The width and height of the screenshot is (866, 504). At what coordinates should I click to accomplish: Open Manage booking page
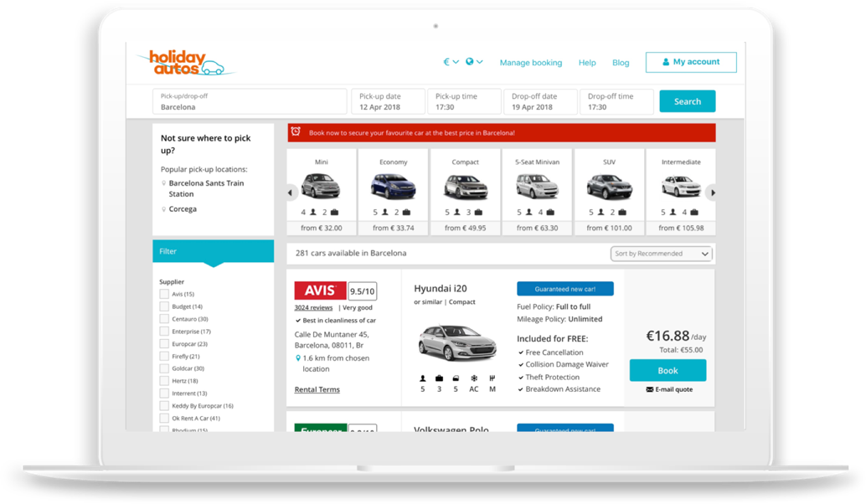point(531,63)
